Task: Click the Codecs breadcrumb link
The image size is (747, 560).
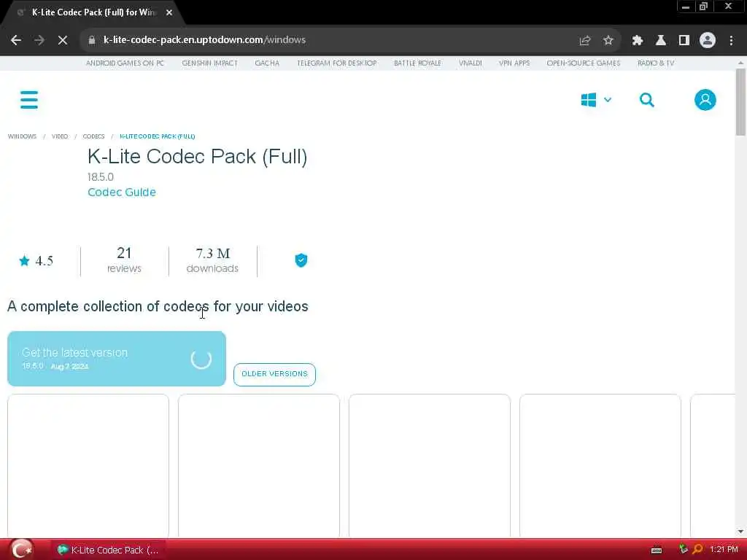Action: click(x=93, y=136)
